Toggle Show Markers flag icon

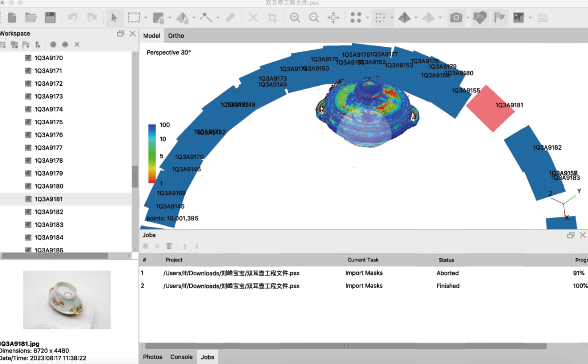[499, 18]
